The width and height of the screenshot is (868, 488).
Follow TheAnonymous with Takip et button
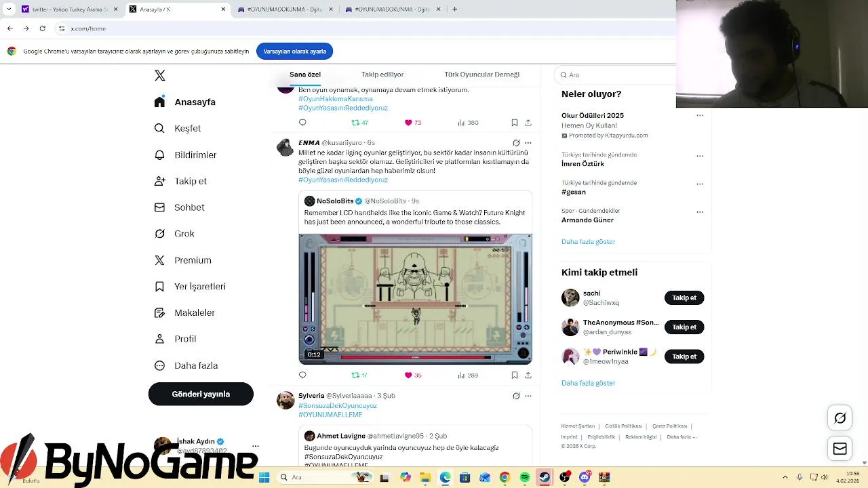click(x=684, y=327)
